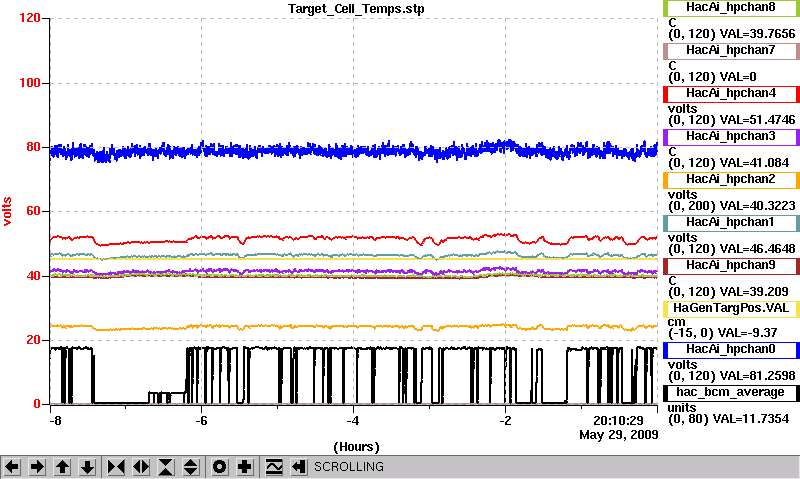Image resolution: width=800 pixels, height=479 pixels.
Task: Click the May 29, 2009 date
Action: click(x=618, y=435)
